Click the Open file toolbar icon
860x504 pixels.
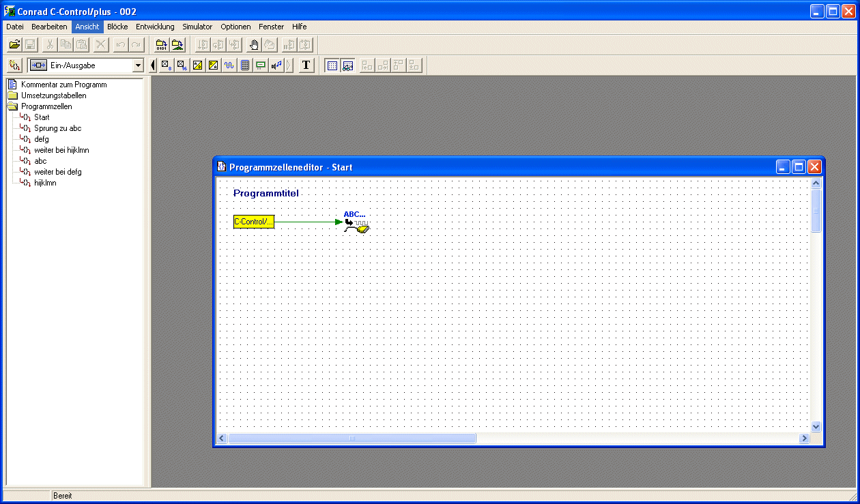[x=14, y=45]
